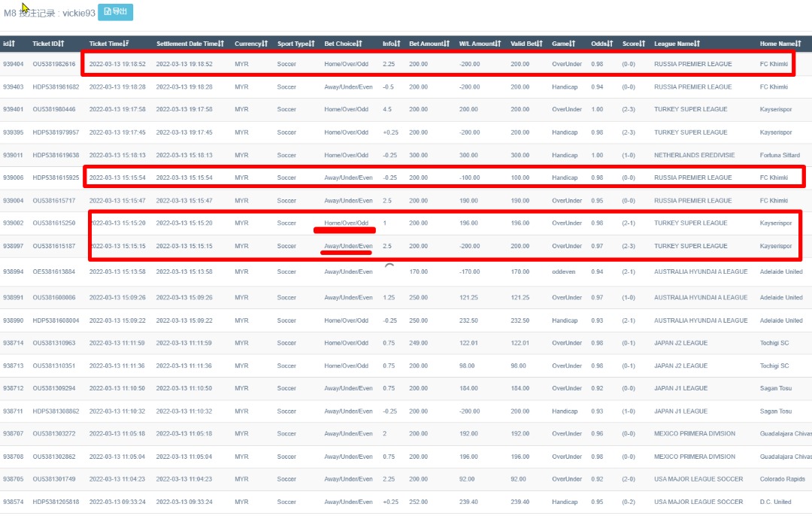812x522 pixels.
Task: Click the loading spinner in row 938994
Action: 389,268
